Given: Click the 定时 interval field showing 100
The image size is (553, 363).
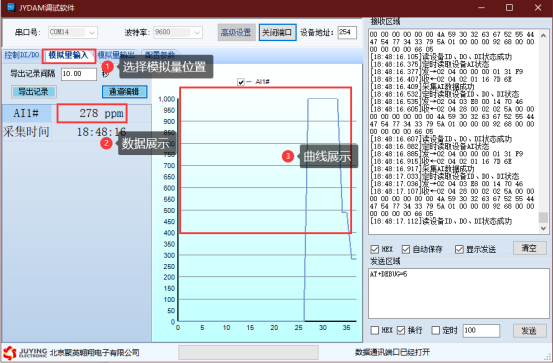Looking at the screenshot, I should click(481, 331).
